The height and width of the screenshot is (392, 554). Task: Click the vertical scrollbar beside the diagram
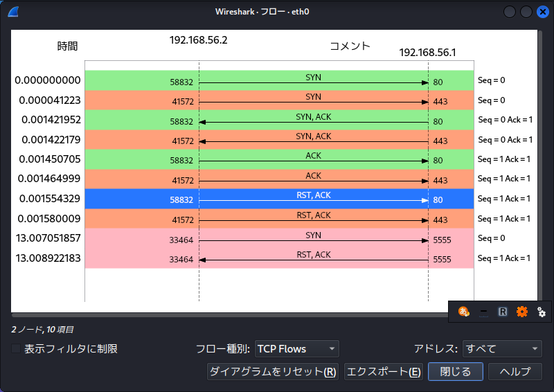540,166
